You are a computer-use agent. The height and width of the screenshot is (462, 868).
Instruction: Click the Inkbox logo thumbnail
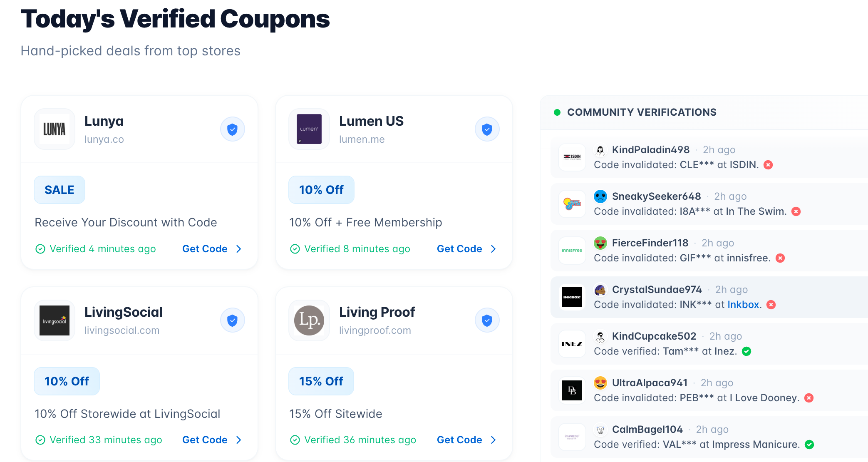572,297
